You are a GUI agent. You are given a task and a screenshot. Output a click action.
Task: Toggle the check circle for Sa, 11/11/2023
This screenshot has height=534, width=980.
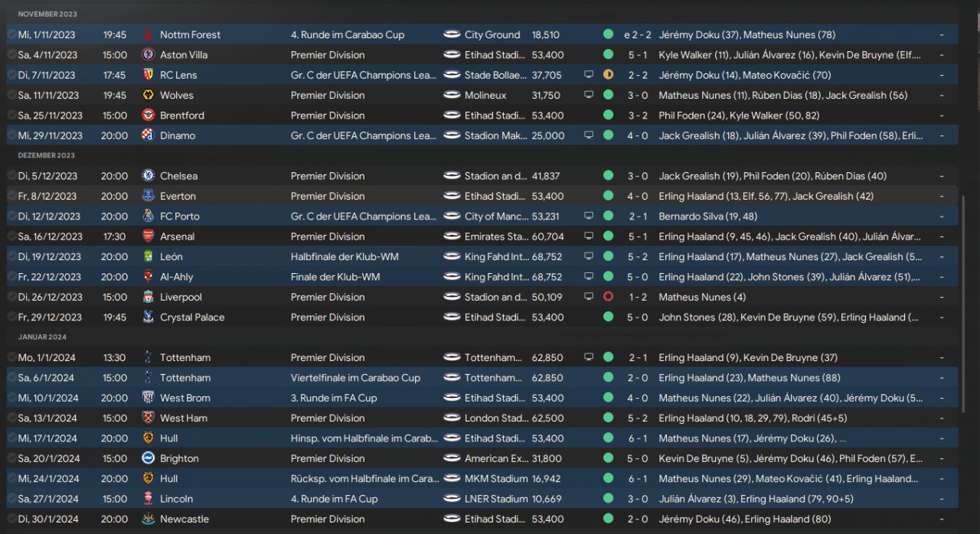pyautogui.click(x=11, y=96)
